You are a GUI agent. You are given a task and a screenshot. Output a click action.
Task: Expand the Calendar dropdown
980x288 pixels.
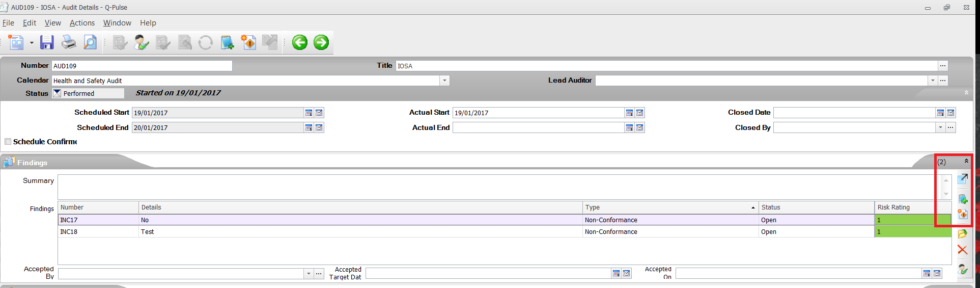(x=444, y=81)
